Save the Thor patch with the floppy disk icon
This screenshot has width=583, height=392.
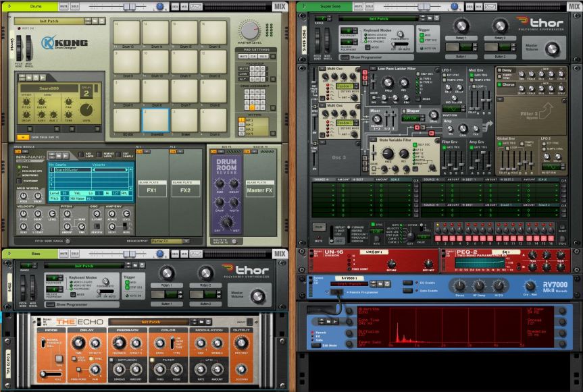tap(436, 17)
